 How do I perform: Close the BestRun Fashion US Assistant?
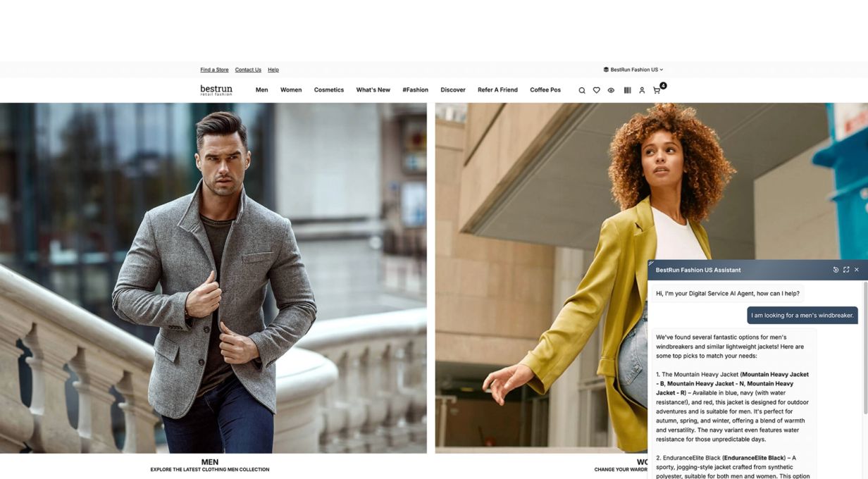[857, 270]
